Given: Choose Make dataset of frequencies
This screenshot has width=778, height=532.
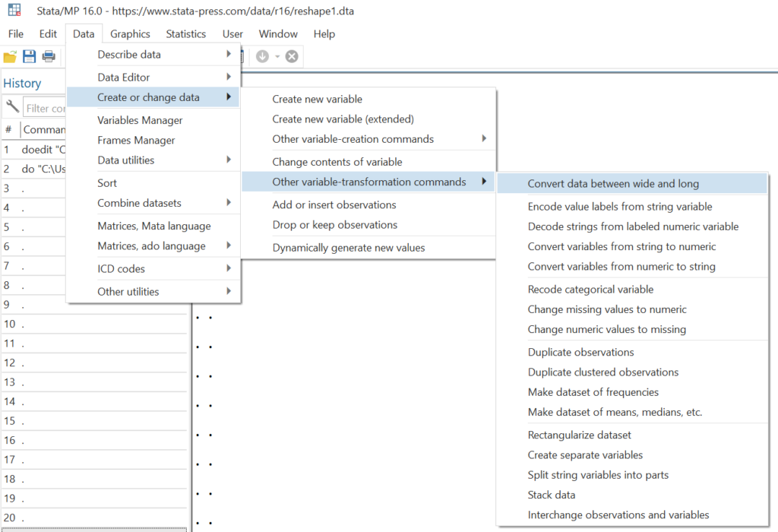Looking at the screenshot, I should [632, 392].
